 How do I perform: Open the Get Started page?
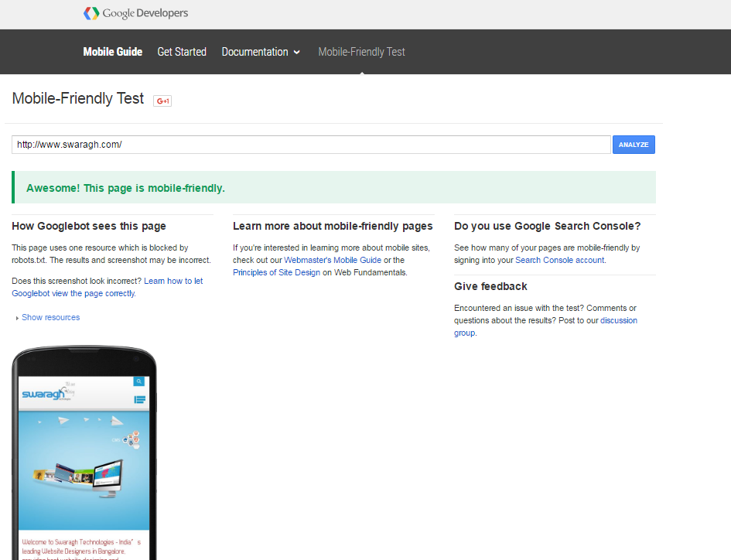click(182, 52)
